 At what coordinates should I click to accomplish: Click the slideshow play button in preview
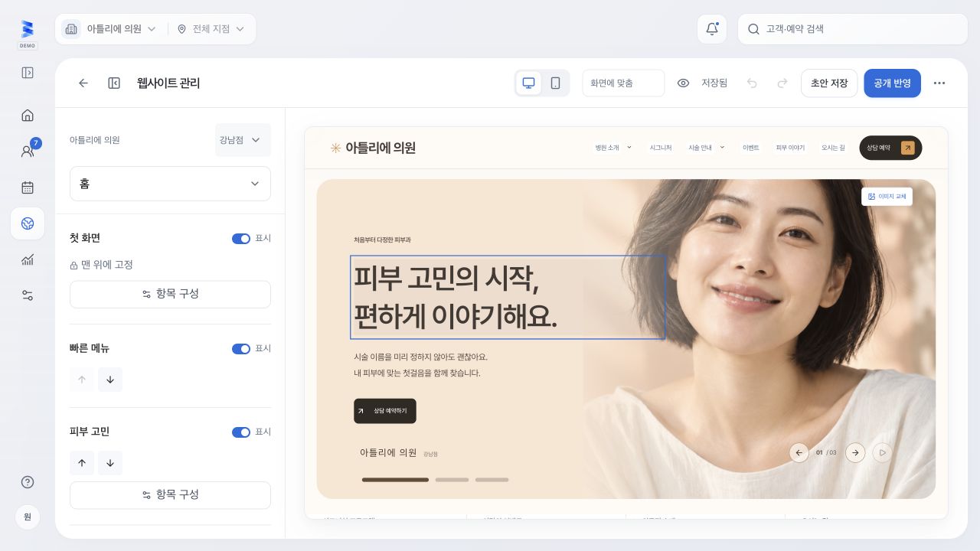(882, 452)
